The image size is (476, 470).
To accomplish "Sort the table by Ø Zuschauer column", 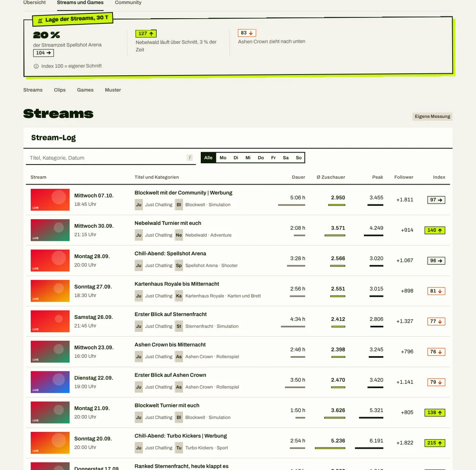I will click(331, 177).
